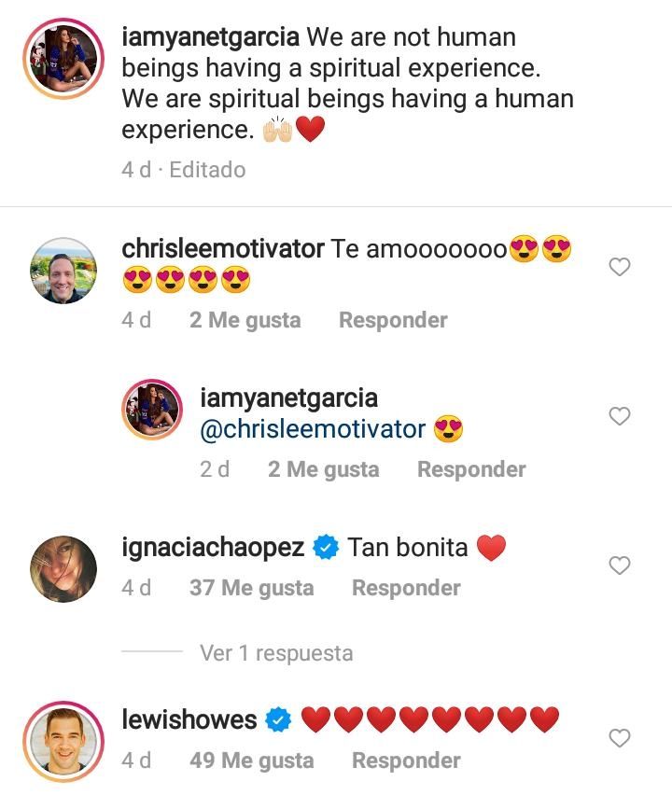Like iamyanetgarcia's reply with the heart icon
The height and width of the screenshot is (809, 672).
[x=620, y=416]
